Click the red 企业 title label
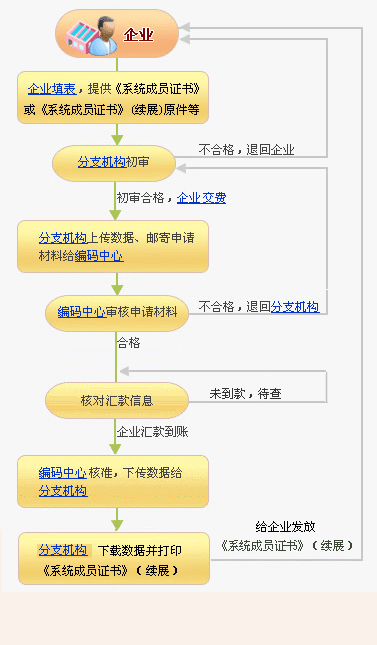Image resolution: width=377 pixels, height=645 pixels. point(138,35)
